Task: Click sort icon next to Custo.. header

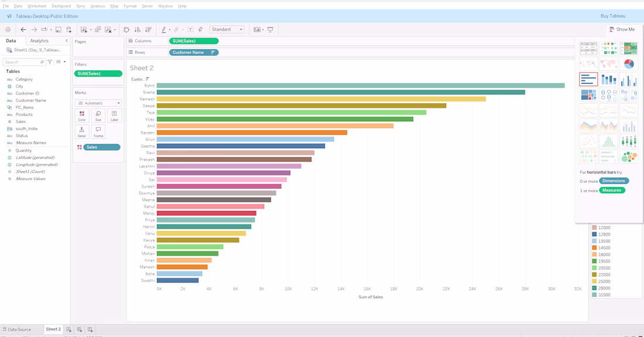Action: [x=148, y=79]
